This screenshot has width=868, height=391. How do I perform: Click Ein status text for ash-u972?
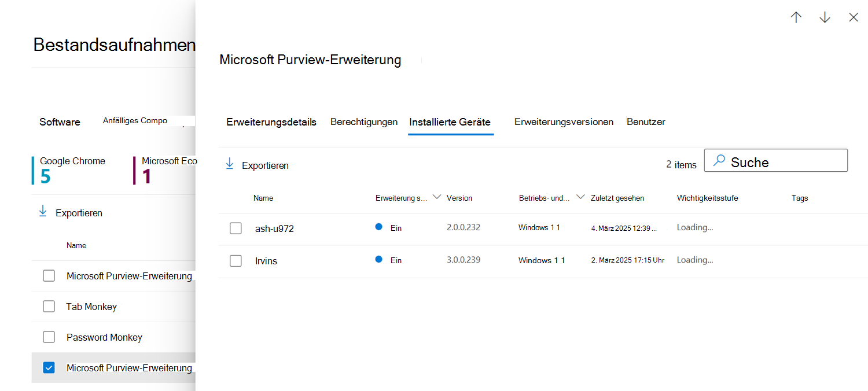(396, 228)
